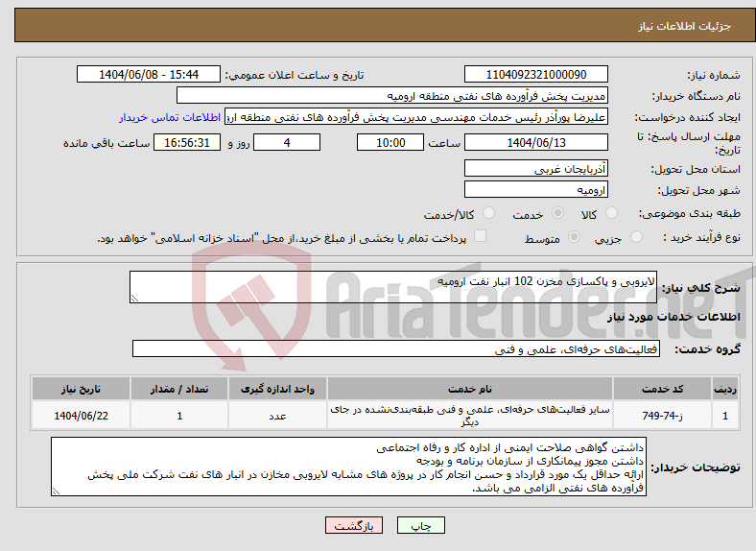This screenshot has width=756, height=551.
Task: Select the خدمت radio button
Action: click(557, 213)
